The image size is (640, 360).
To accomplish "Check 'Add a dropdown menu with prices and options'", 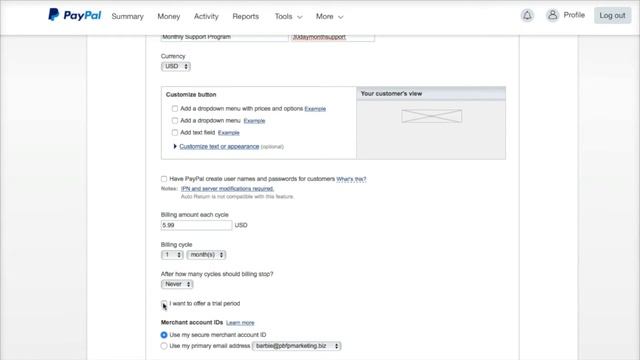I will tap(175, 109).
